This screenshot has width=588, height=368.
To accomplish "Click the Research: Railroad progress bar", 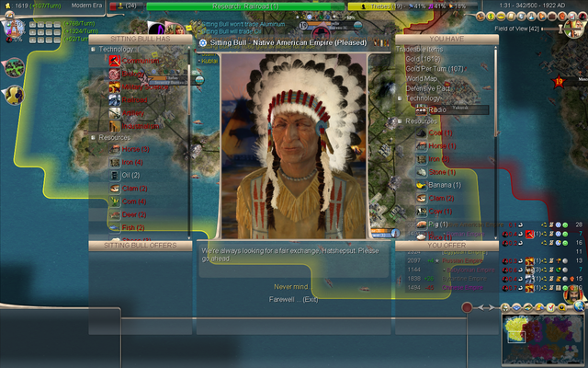I will click(245, 6).
